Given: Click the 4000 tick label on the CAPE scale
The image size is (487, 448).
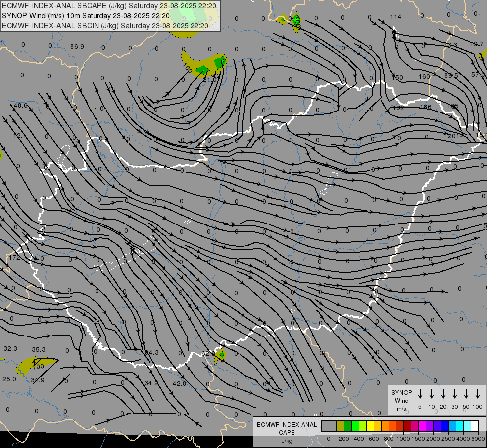Looking at the screenshot, I should click(463, 439).
